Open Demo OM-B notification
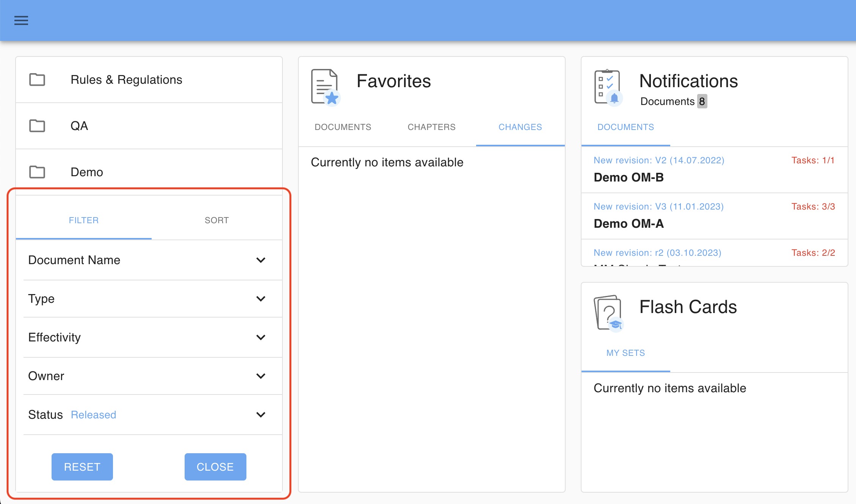The width and height of the screenshot is (856, 504). 629,177
